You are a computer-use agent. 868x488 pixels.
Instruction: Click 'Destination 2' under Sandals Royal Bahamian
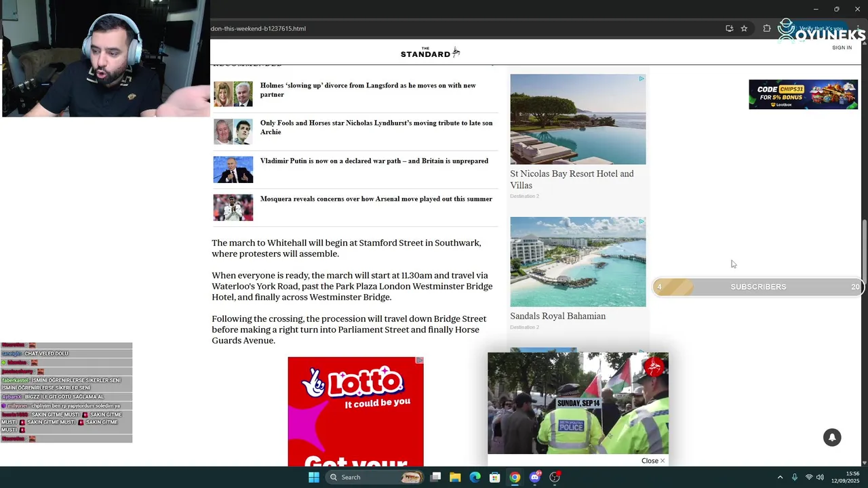pyautogui.click(x=524, y=327)
